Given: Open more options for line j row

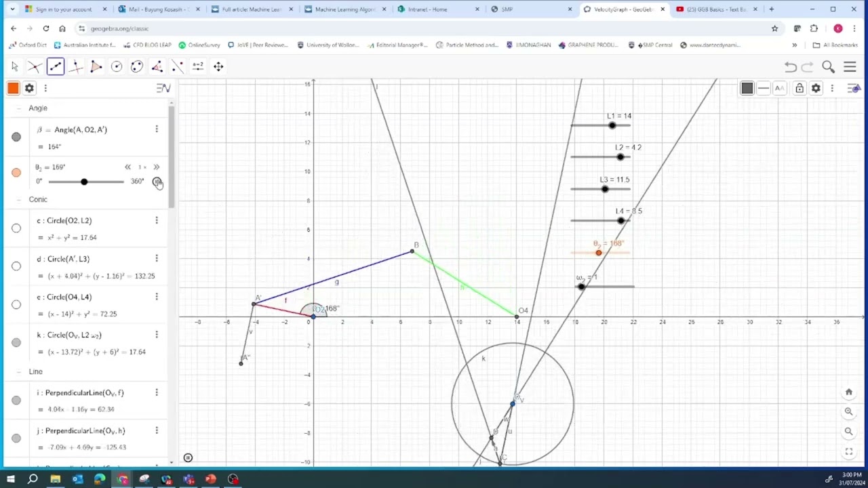Looking at the screenshot, I should 157,430.
